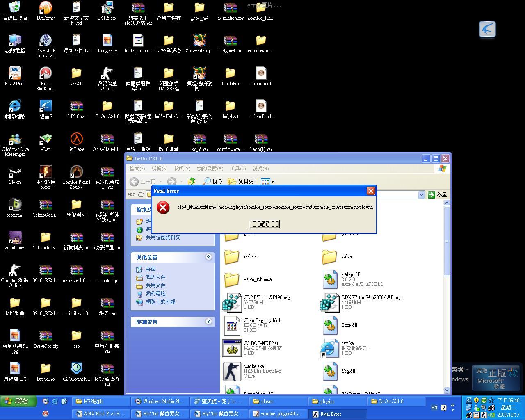Click the 桌面 link in 其他位置

151,269
